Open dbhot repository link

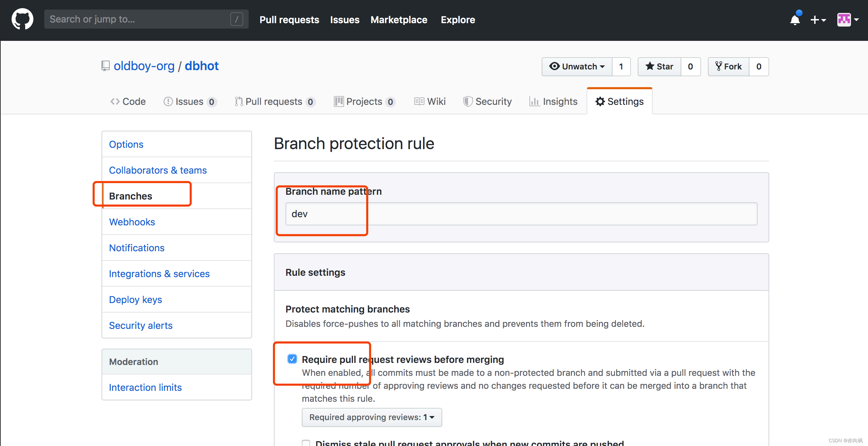(202, 66)
